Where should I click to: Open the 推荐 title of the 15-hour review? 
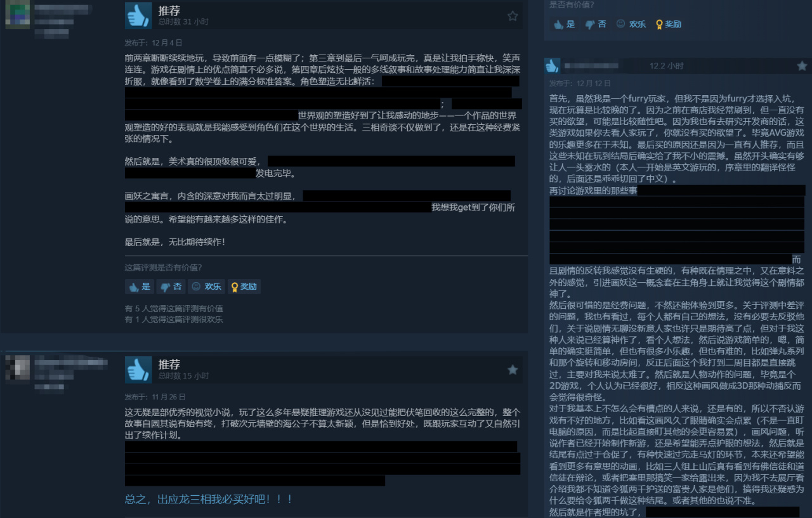(169, 365)
